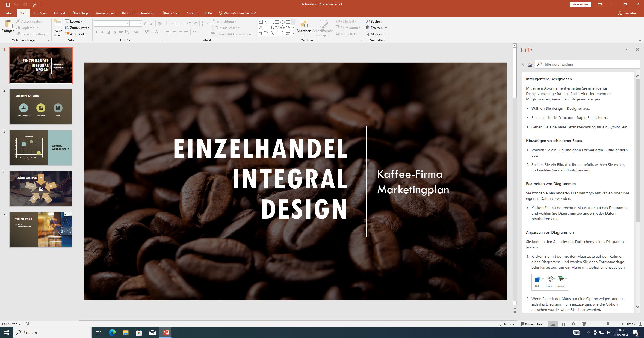Switch to the Übergänge tab
This screenshot has height=338, width=644.
(81, 13)
